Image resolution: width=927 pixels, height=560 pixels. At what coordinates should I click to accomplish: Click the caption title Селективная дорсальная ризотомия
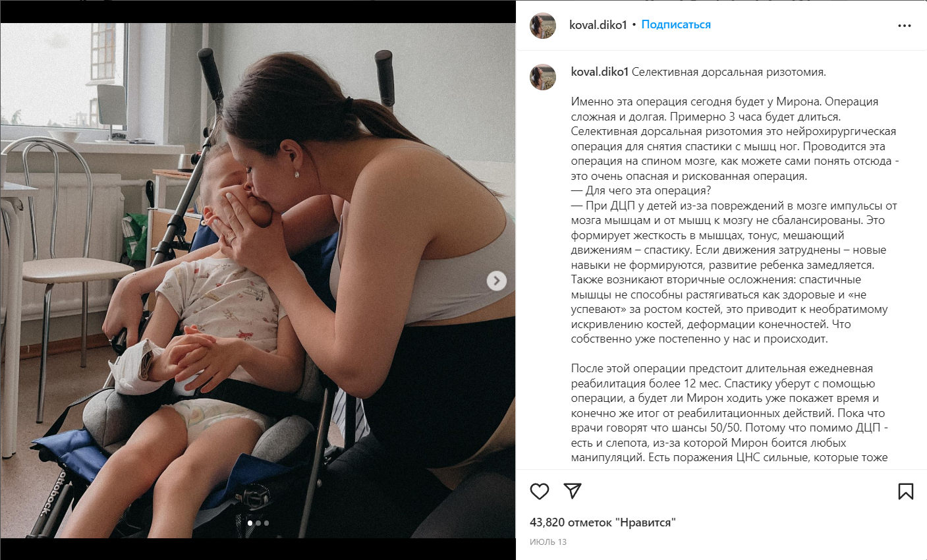pos(729,72)
